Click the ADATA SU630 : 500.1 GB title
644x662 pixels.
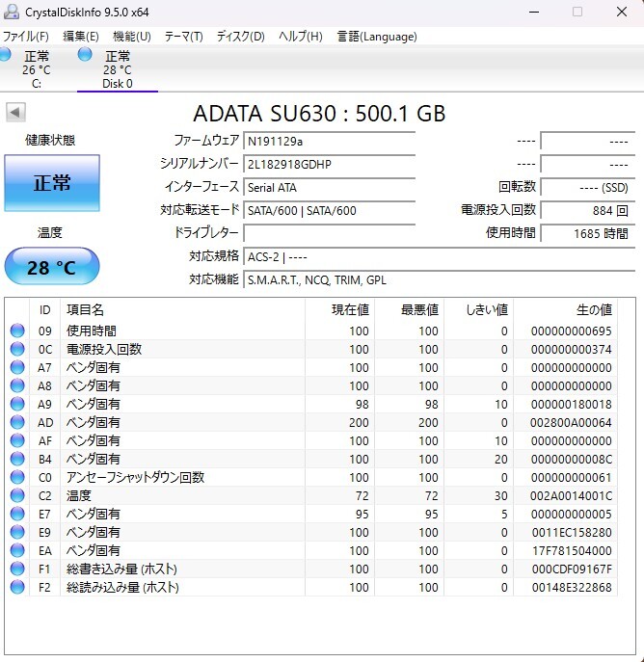pos(319,113)
